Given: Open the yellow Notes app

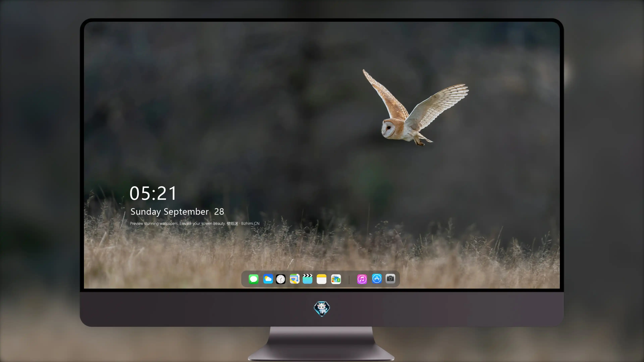Looking at the screenshot, I should [x=321, y=279].
